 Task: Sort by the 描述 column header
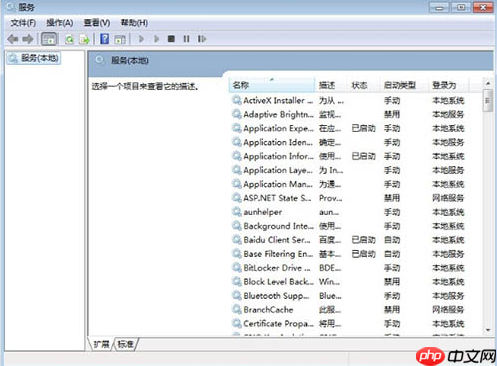coord(331,85)
